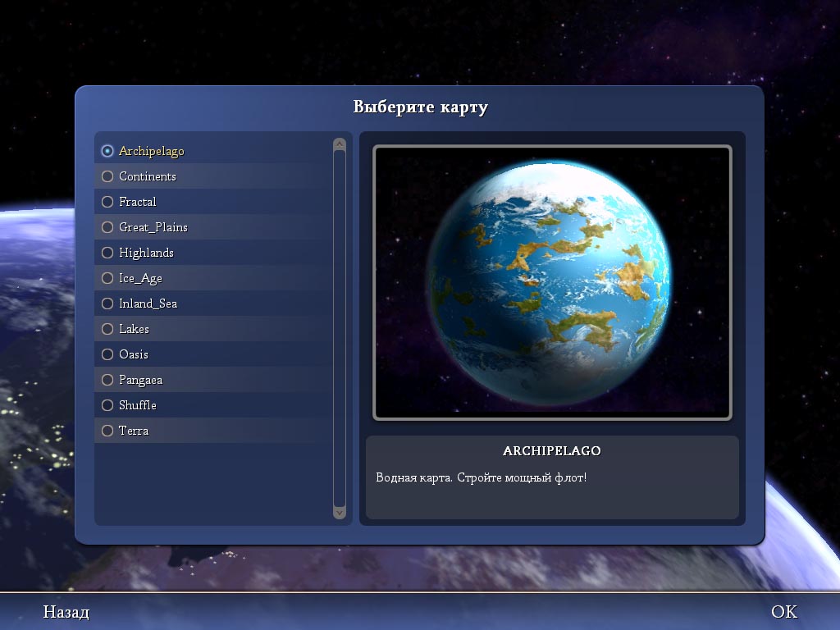
Task: Click the map list scrollbar track
Action: tap(339, 328)
